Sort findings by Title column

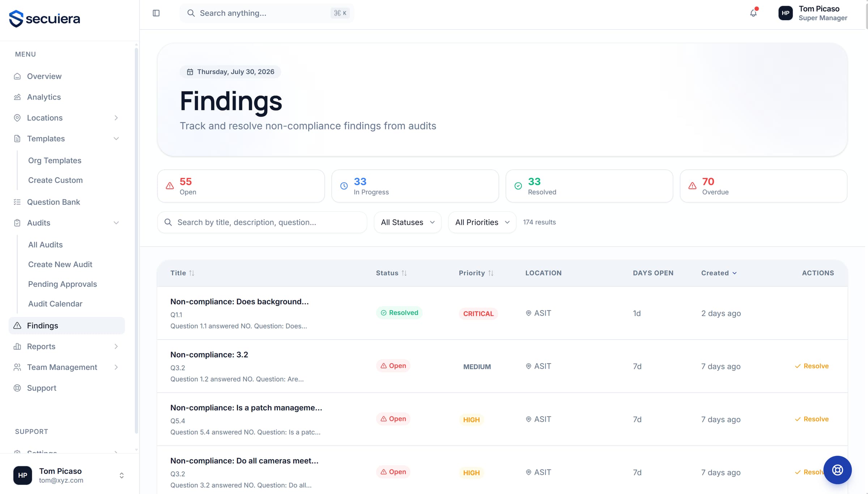[x=182, y=273]
